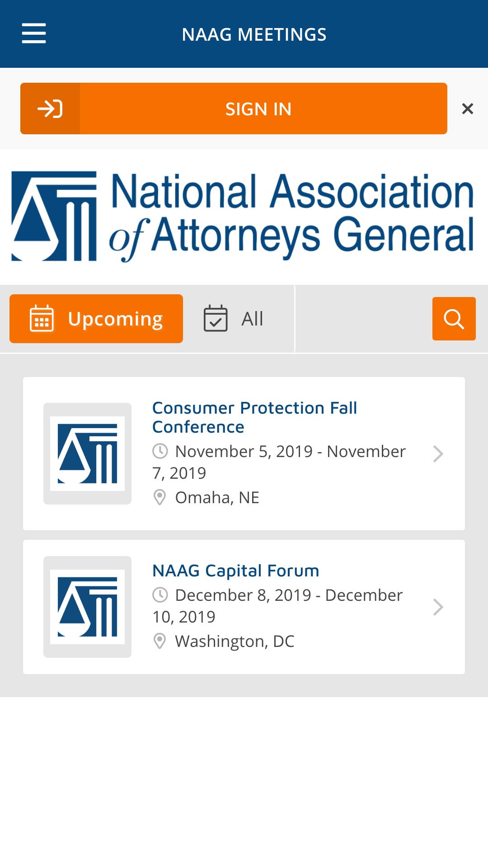Select the NAAG Capital Forum logo thumbnail
The height and width of the screenshot is (868, 488).
[87, 607]
